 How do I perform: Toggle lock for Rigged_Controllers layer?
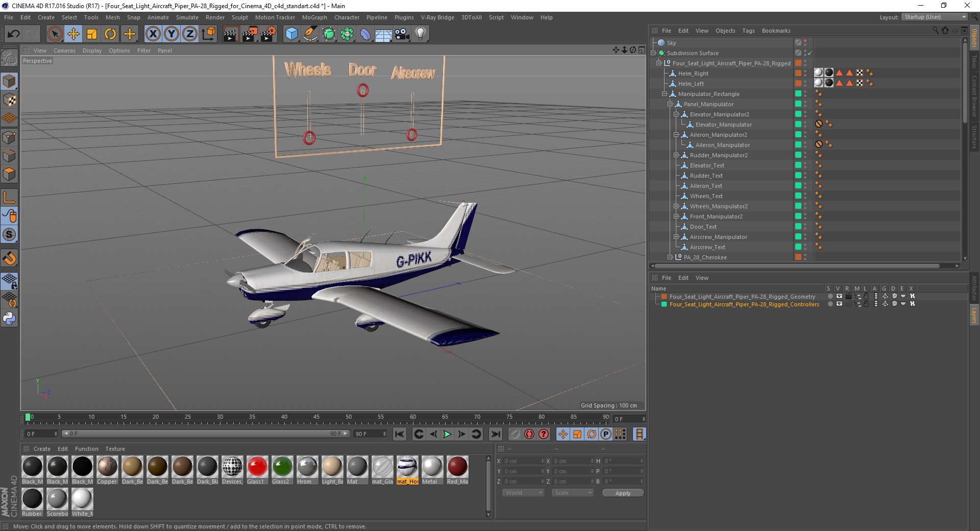pyautogui.click(x=866, y=304)
